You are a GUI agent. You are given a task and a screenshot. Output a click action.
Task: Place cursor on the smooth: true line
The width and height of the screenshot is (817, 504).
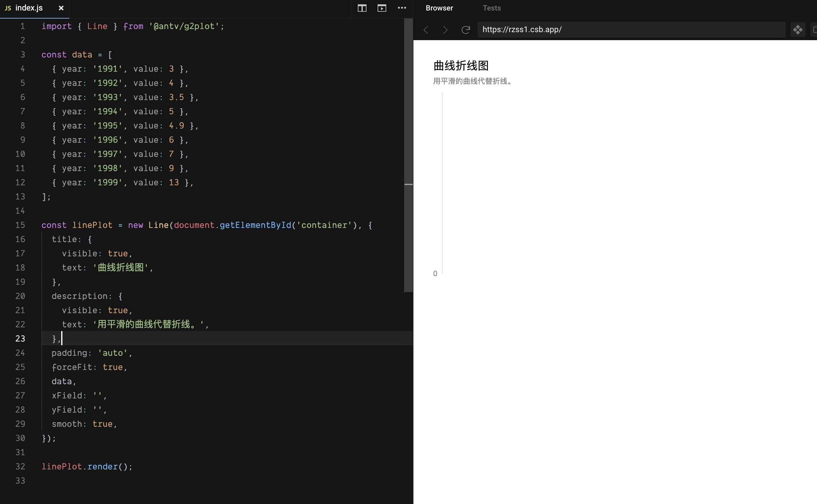click(x=84, y=424)
